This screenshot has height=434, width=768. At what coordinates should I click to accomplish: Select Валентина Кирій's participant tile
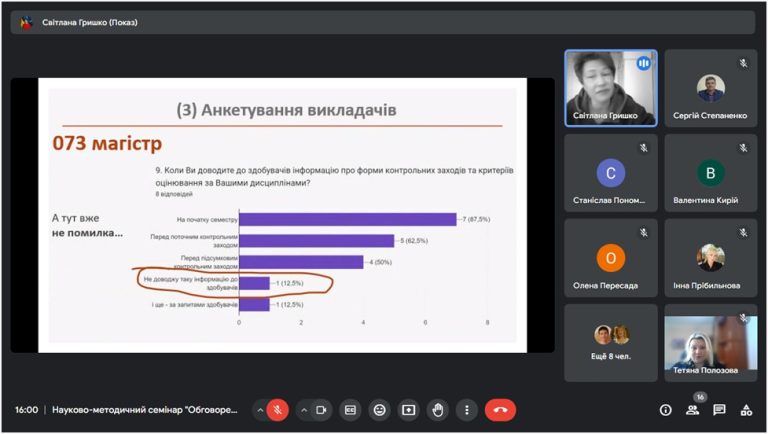[711, 173]
